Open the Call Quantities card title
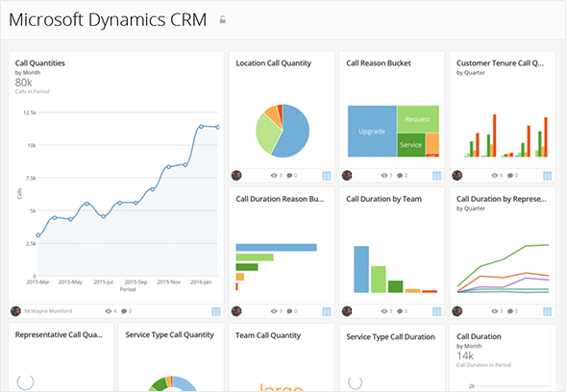Viewport: 566px width, 392px height. (40, 63)
